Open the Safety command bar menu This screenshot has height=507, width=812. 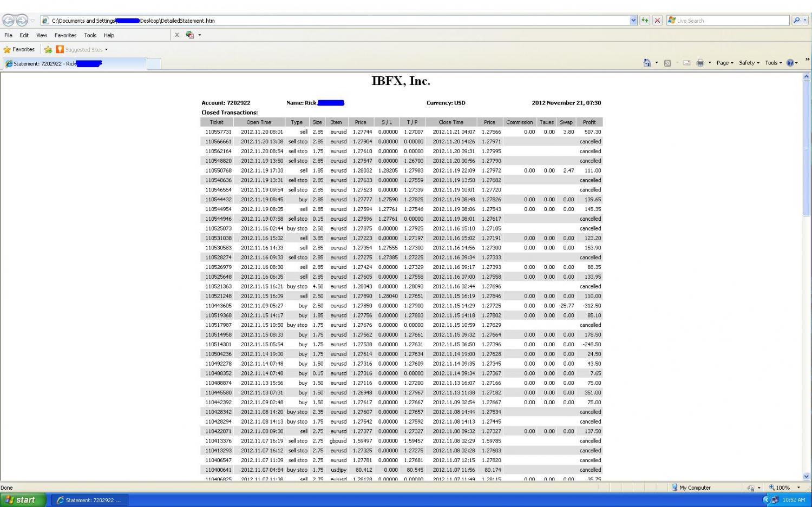(x=749, y=63)
